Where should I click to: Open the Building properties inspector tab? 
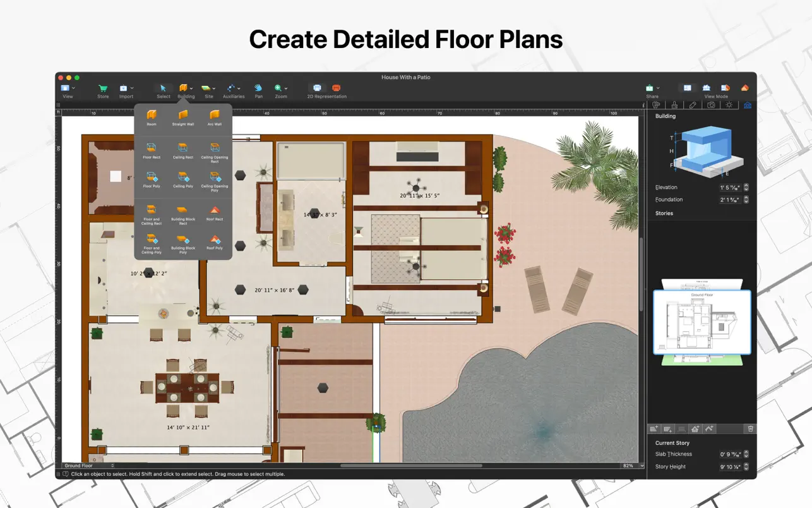(x=748, y=105)
